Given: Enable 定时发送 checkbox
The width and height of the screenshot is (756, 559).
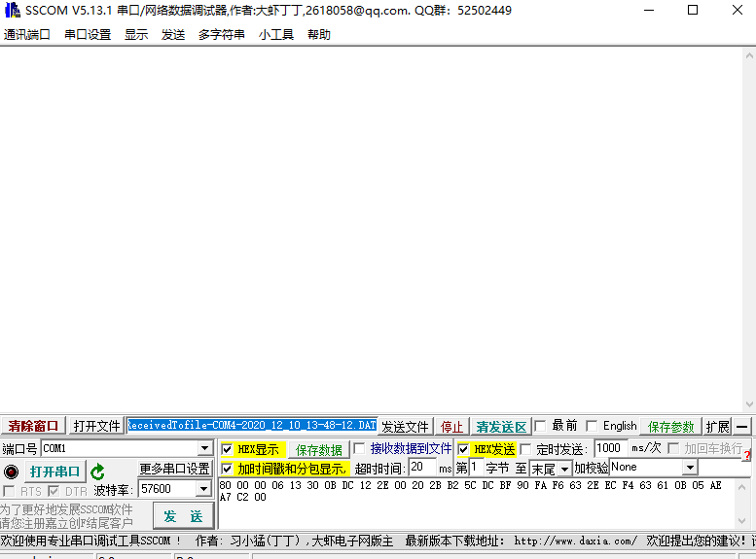Looking at the screenshot, I should pos(525,449).
